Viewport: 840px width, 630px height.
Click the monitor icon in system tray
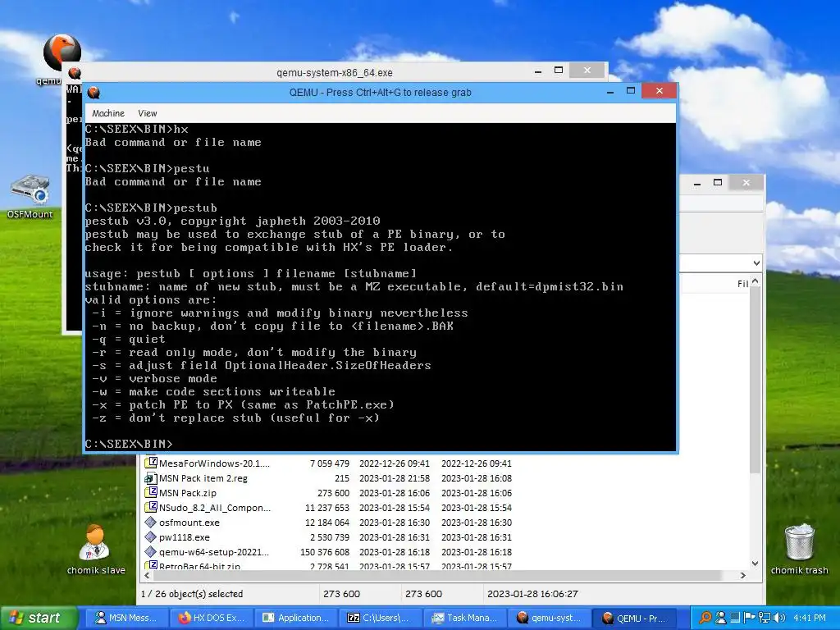coord(736,618)
